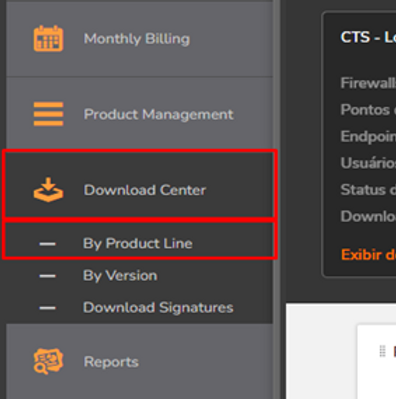Click the CTS card title

[x=368, y=37]
